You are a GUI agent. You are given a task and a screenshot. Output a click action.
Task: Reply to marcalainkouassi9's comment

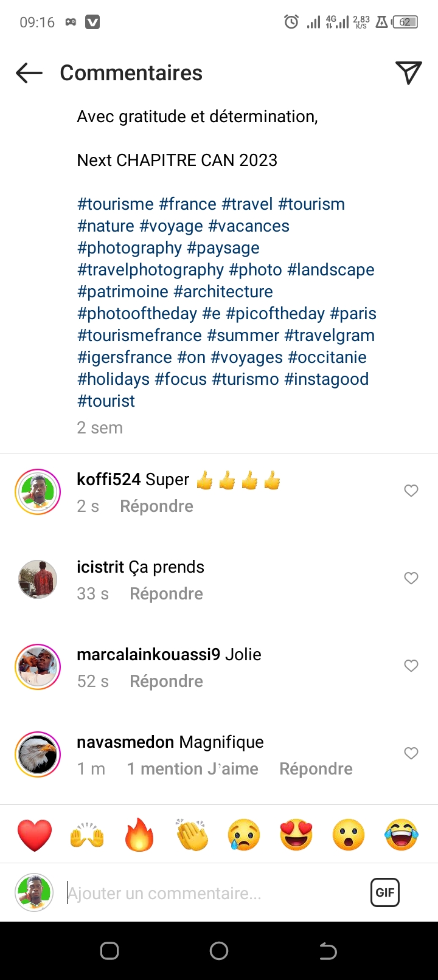pos(166,682)
